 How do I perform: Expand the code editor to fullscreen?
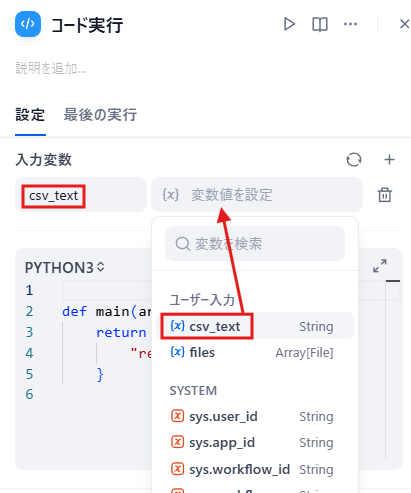coord(380,266)
